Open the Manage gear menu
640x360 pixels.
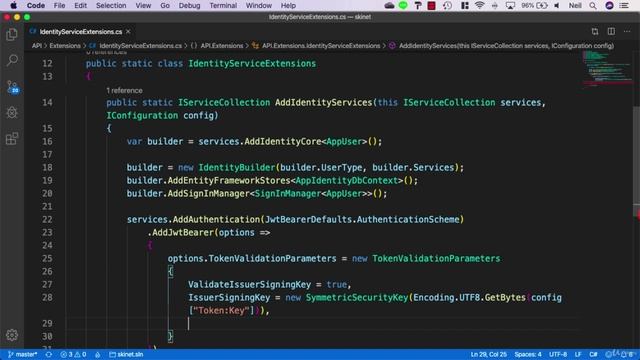point(12,335)
